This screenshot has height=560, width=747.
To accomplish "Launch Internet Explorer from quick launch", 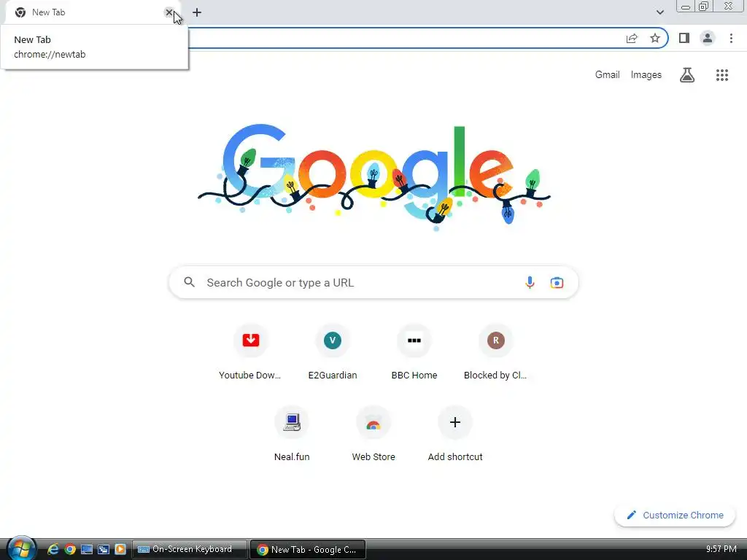I will (x=53, y=549).
